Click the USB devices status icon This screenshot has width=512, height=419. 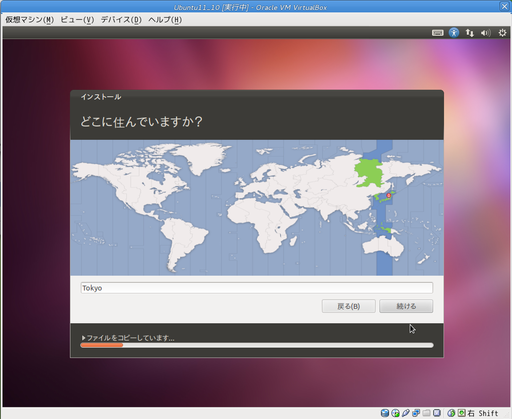[406, 413]
